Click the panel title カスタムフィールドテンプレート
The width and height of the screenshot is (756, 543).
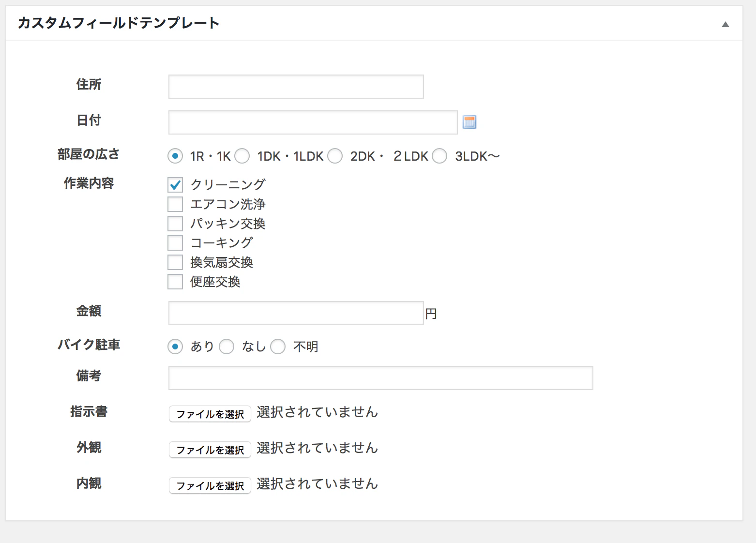tap(119, 23)
